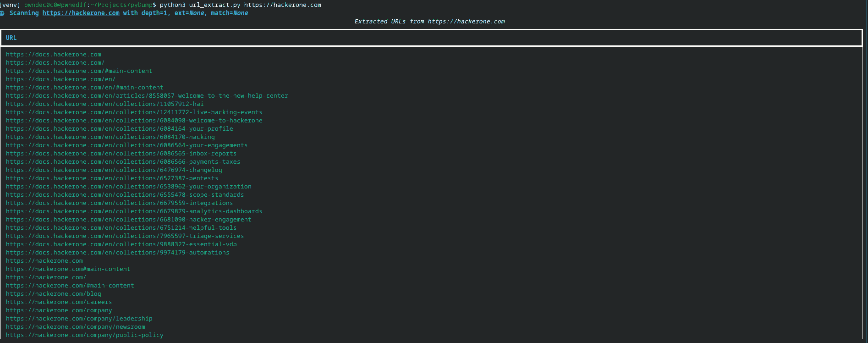Image resolution: width=868 pixels, height=343 pixels.
Task: Open docs.hackerone.com/en/#main-content link
Action: click(85, 88)
